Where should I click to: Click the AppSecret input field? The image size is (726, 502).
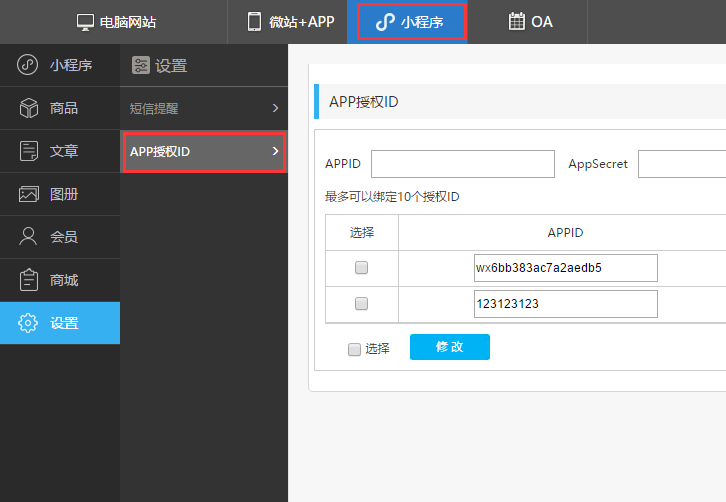point(682,164)
